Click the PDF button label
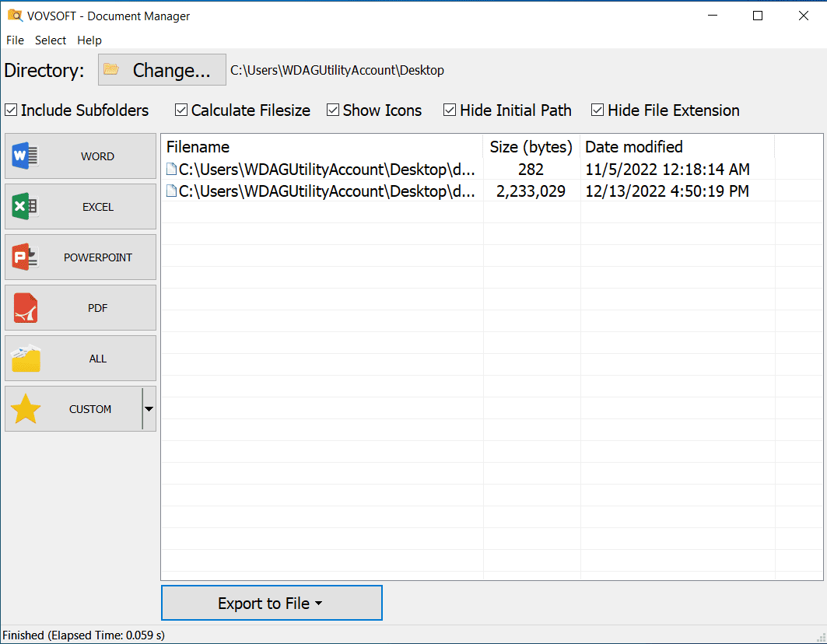This screenshot has width=827, height=644. [97, 309]
